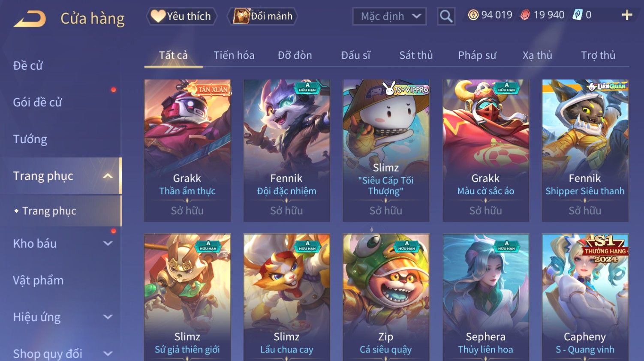Click the red ruby currency icon
This screenshot has height=361, width=644.
pos(525,15)
